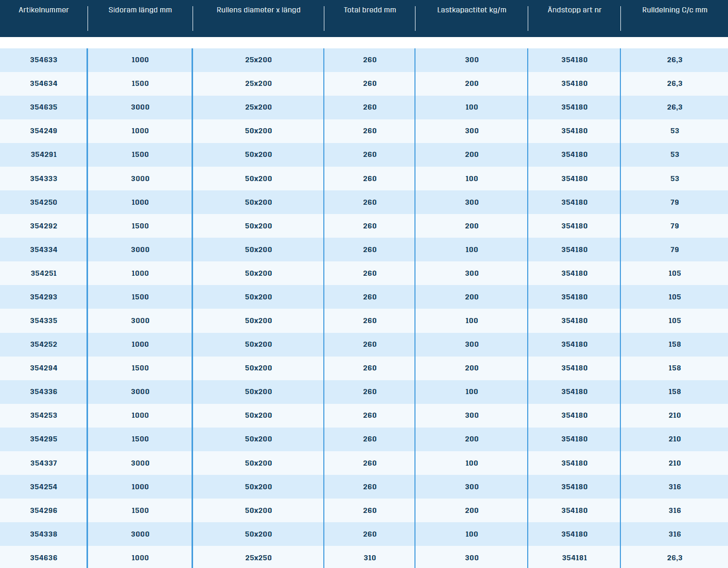Select article number 354252

pos(44,344)
